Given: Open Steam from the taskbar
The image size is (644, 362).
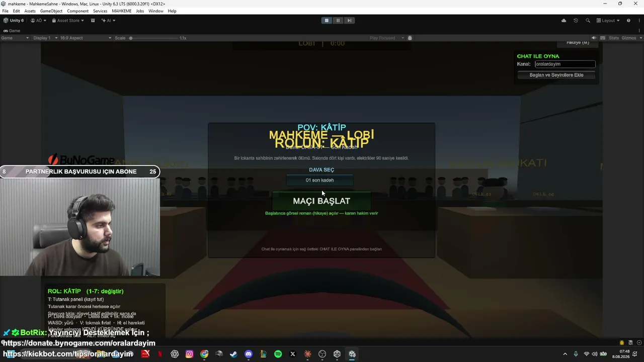Looking at the screenshot, I should pos(233,354).
